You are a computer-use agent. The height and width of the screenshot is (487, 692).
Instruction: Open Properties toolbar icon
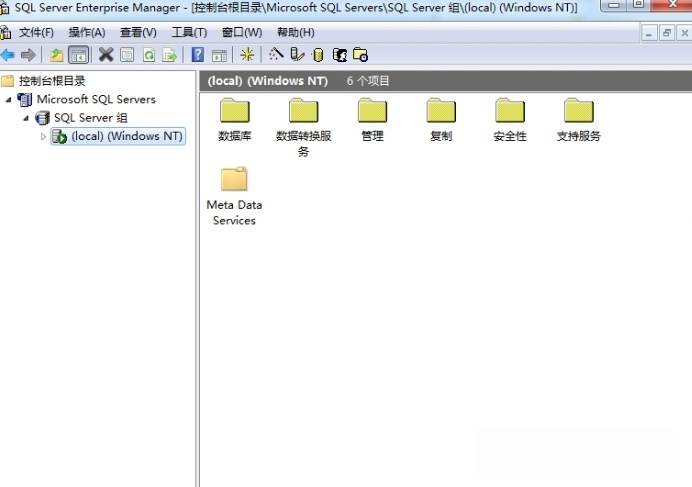pos(127,55)
